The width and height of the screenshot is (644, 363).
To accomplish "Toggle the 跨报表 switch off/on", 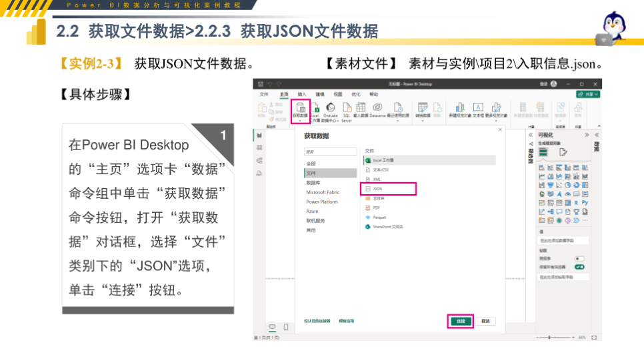I will tap(579, 259).
